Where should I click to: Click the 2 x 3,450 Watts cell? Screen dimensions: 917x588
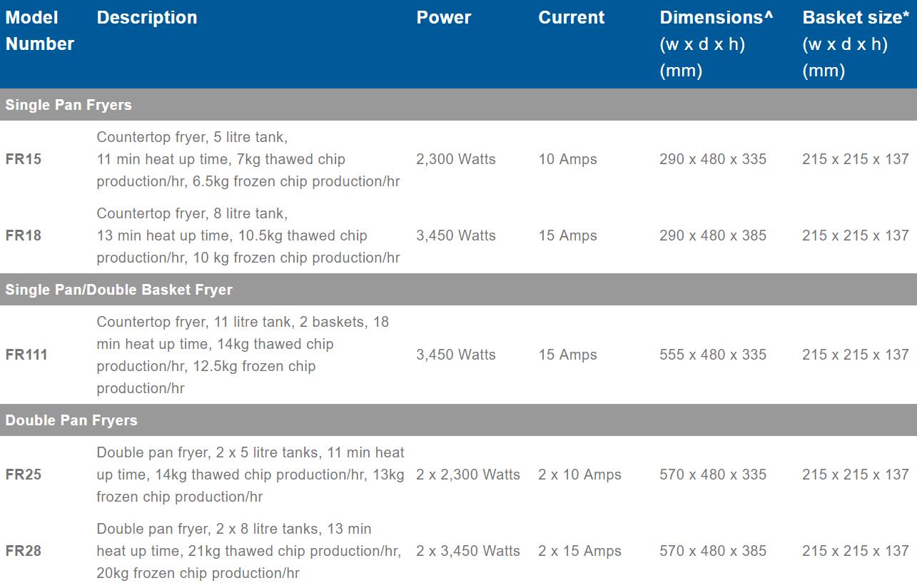pos(468,551)
